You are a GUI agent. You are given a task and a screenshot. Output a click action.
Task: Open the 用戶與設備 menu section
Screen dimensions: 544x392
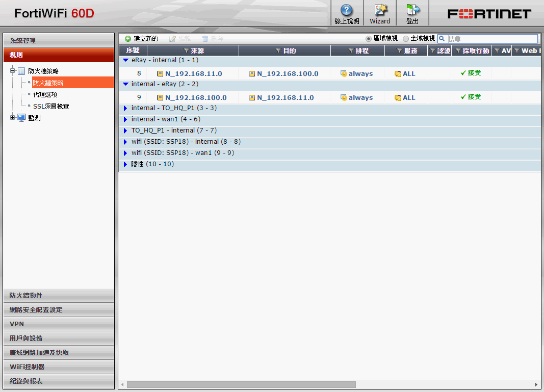(x=59, y=338)
